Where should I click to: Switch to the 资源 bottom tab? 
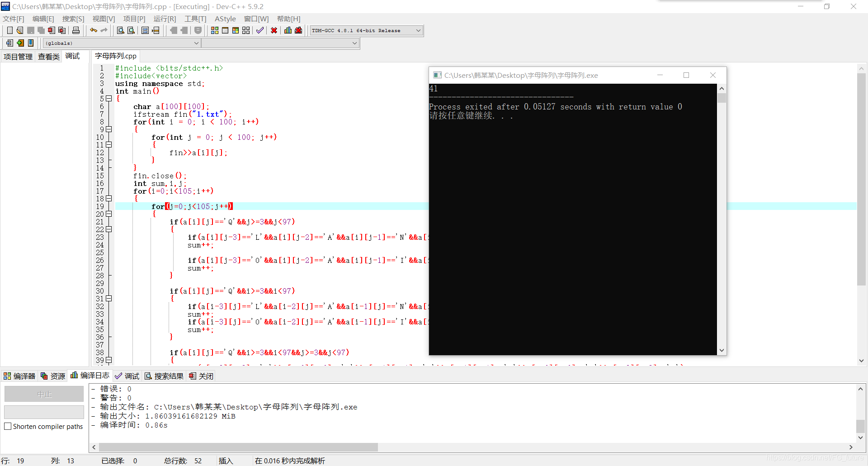(x=53, y=376)
